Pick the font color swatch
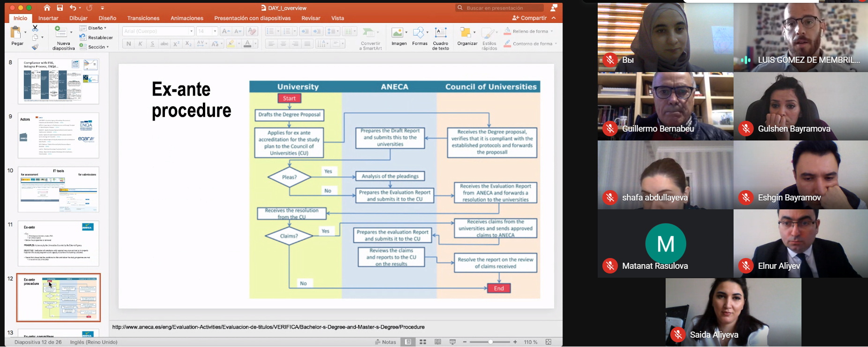 247,44
